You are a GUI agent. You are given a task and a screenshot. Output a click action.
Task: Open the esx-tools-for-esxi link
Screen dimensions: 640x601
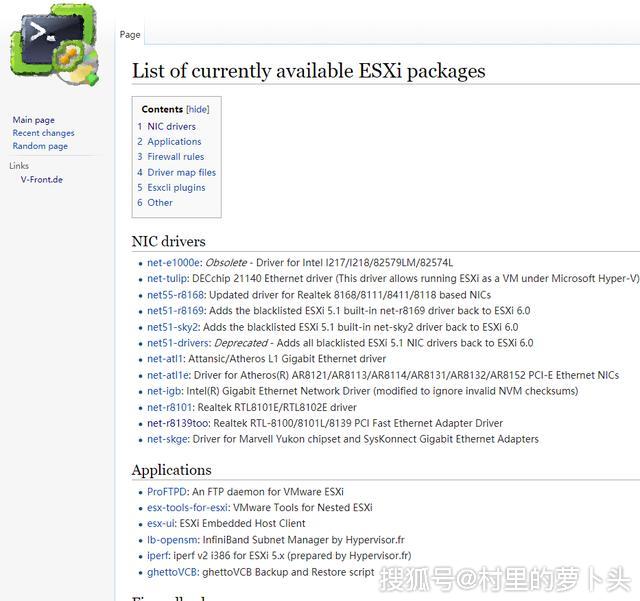pos(187,508)
